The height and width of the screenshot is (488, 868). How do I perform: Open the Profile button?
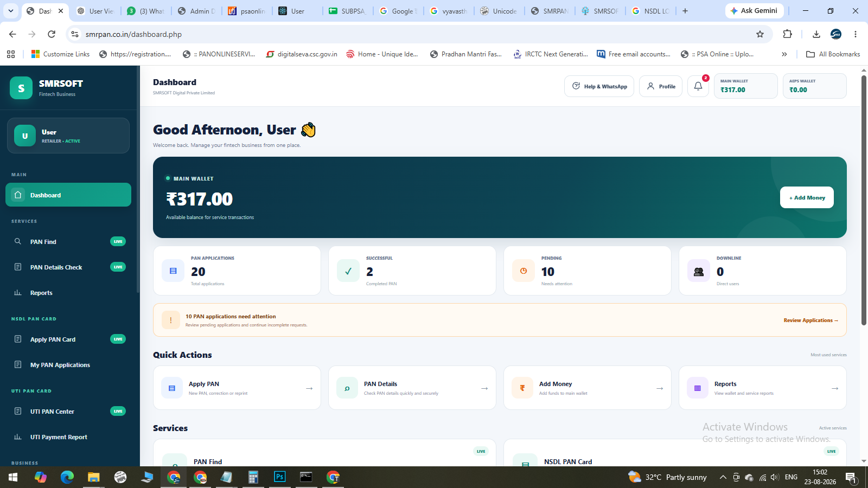point(661,86)
